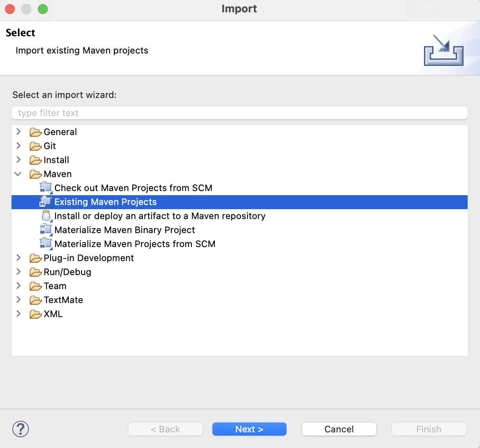Select the Team tree item
The width and height of the screenshot is (480, 448).
54,286
